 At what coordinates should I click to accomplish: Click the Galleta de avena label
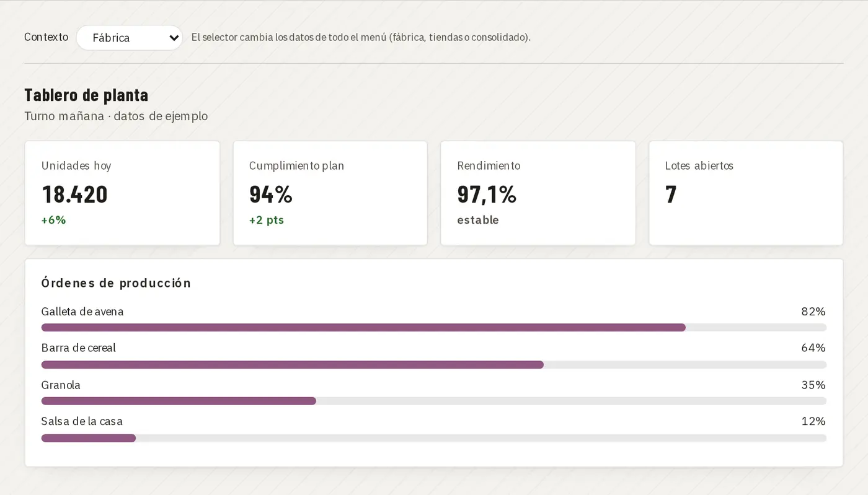pos(82,312)
